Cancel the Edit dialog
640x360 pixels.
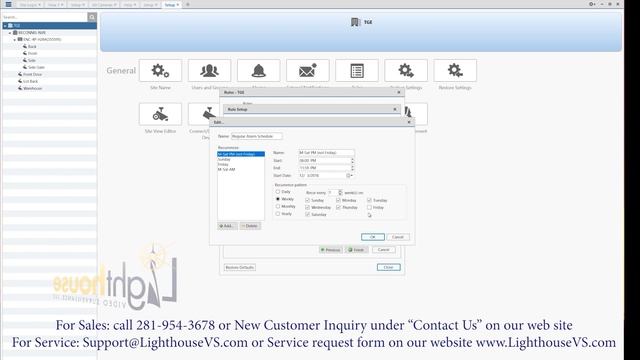coord(398,237)
